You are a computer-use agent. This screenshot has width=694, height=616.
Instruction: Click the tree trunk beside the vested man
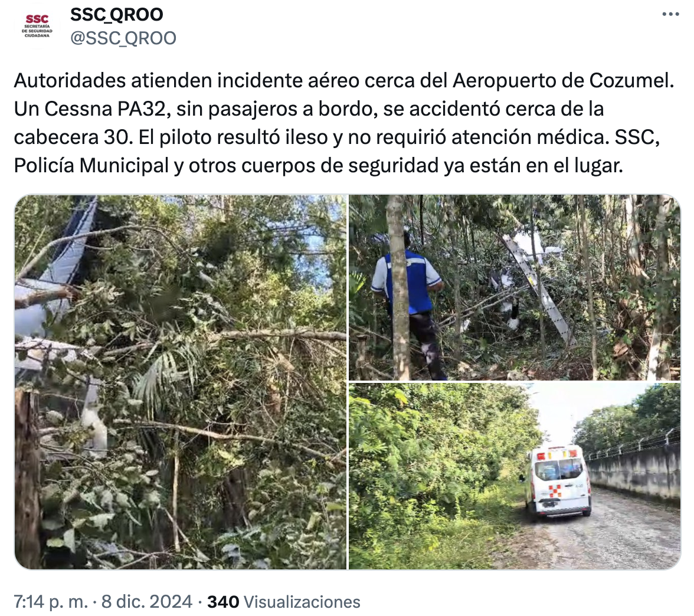click(x=399, y=287)
